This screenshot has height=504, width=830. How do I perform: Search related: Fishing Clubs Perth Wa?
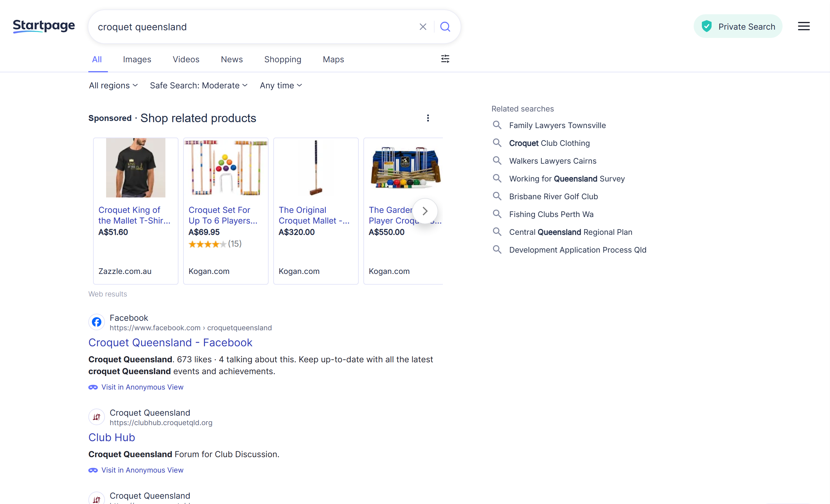(x=551, y=214)
